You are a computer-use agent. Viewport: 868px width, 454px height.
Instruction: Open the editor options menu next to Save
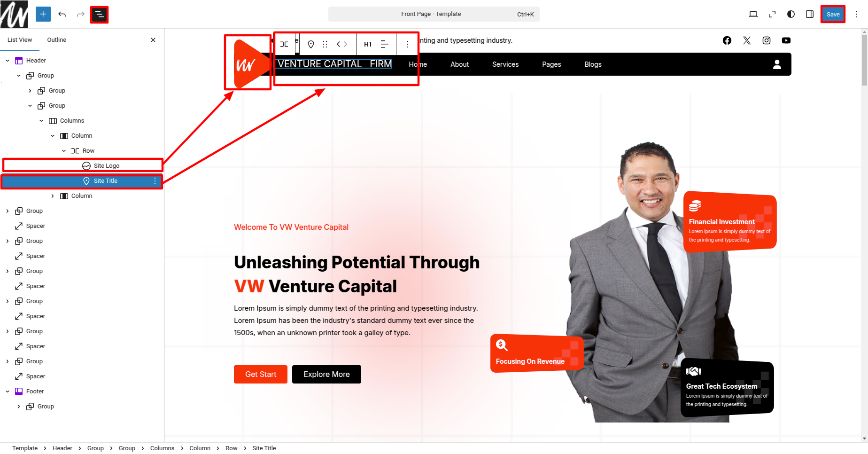pyautogui.click(x=857, y=14)
